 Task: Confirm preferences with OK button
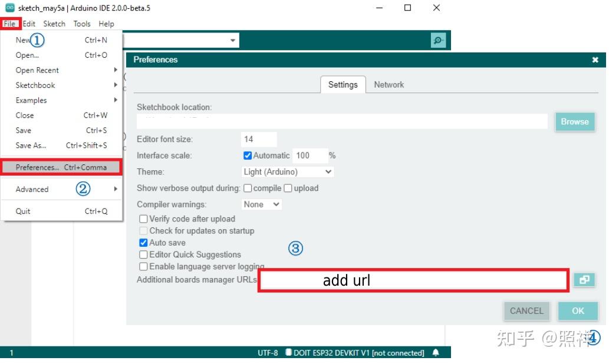578,311
